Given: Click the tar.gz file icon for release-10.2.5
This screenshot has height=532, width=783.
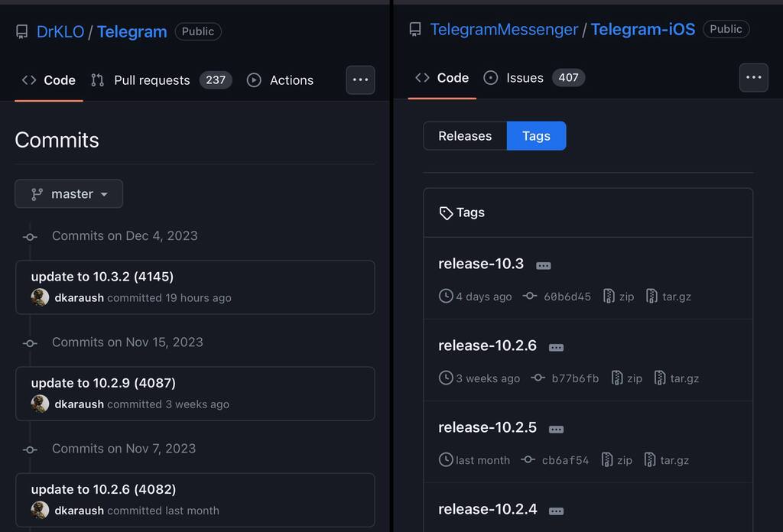Looking at the screenshot, I should (650, 459).
